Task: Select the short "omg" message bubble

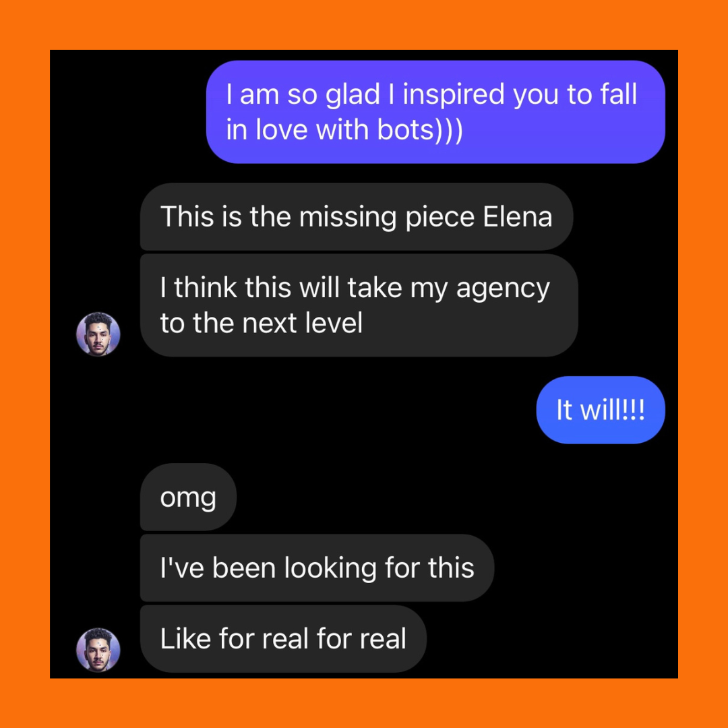Action: [x=189, y=497]
